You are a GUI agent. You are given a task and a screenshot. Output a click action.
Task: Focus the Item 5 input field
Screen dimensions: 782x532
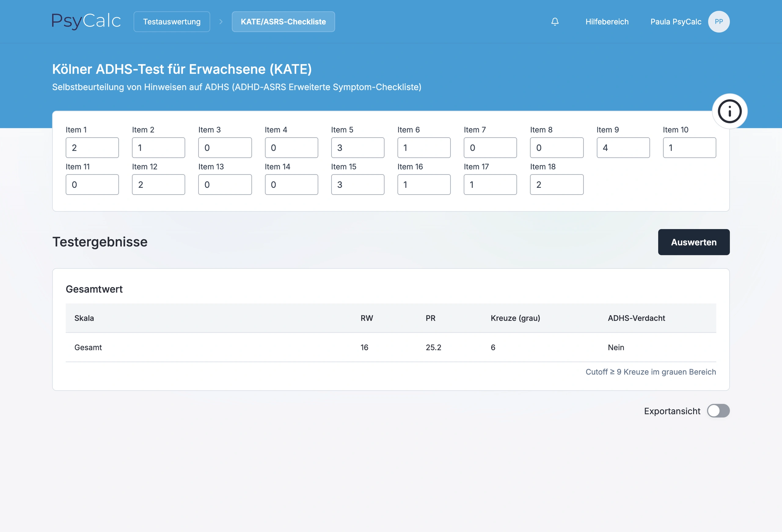(358, 148)
